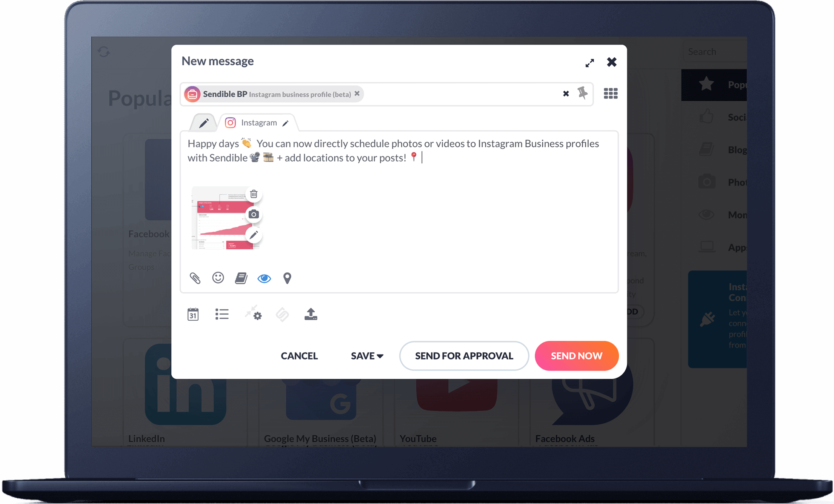Click the calendar scheduling icon
The width and height of the screenshot is (834, 504).
[x=193, y=315]
